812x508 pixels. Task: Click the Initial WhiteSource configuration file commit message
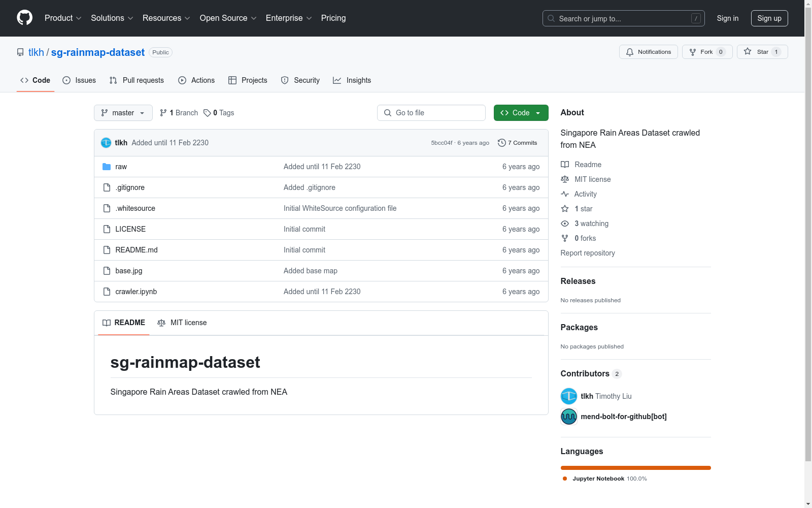pos(340,208)
